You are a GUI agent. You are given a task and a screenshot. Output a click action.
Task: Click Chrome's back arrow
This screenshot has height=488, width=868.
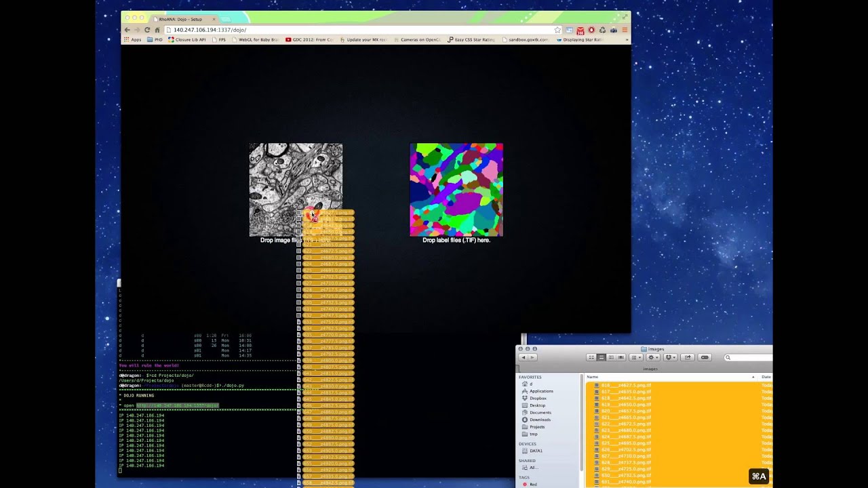pos(127,30)
